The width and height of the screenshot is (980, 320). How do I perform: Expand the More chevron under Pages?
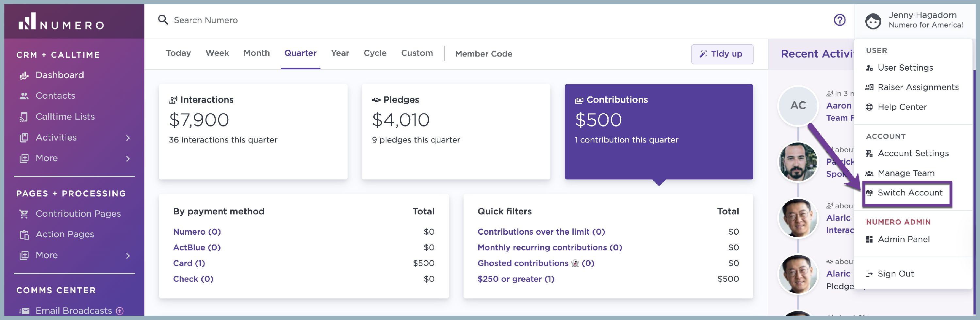128,256
